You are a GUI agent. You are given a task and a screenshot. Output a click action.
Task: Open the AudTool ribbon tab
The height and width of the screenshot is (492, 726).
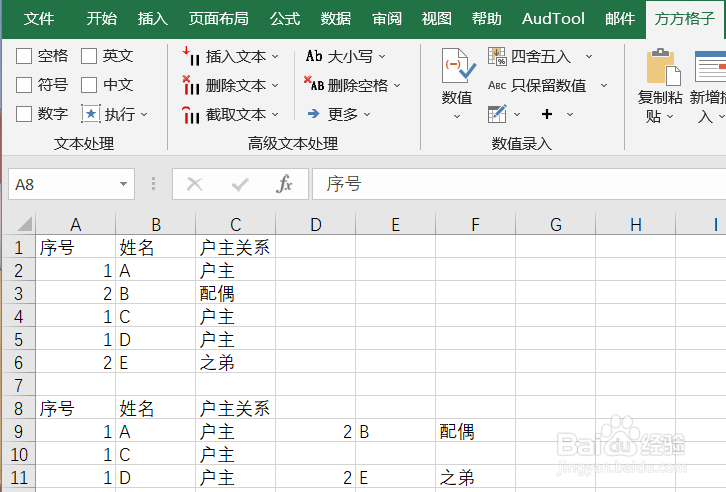click(x=553, y=19)
